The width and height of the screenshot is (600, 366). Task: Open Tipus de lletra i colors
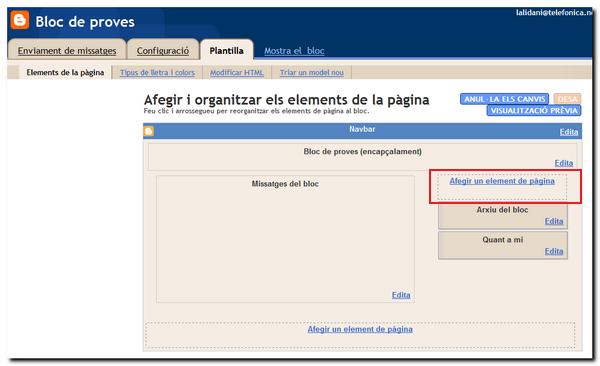(x=157, y=72)
